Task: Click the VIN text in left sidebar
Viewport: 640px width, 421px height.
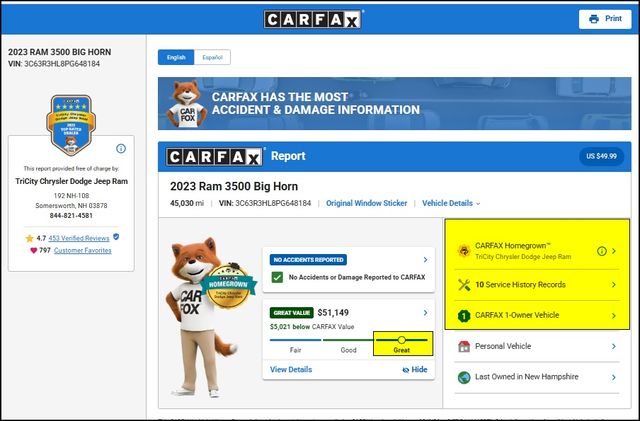Action: point(54,64)
